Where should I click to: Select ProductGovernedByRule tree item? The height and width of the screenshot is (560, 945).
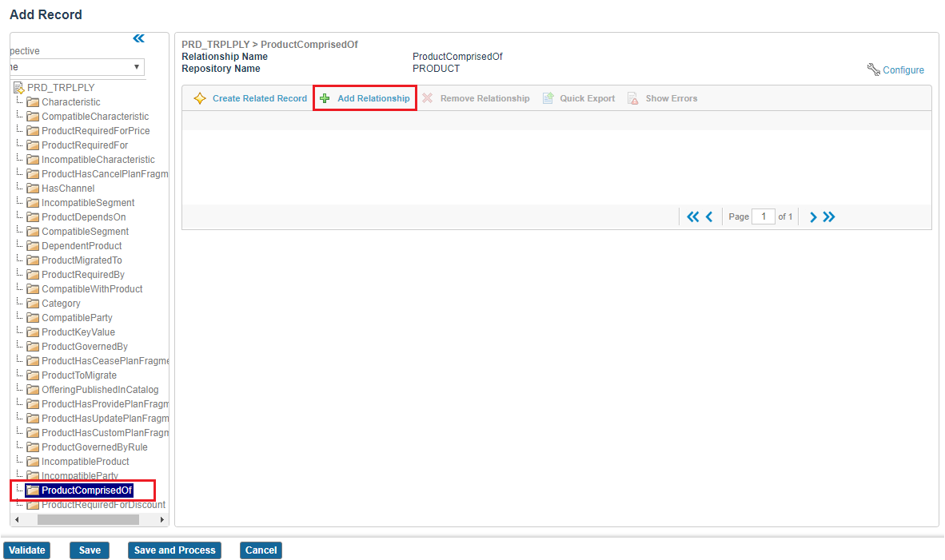point(94,447)
